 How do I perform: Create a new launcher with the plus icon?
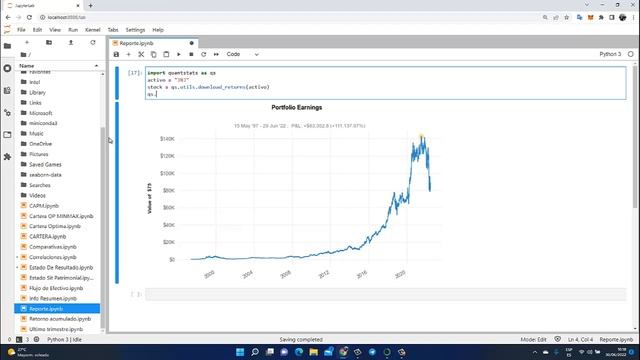27,42
